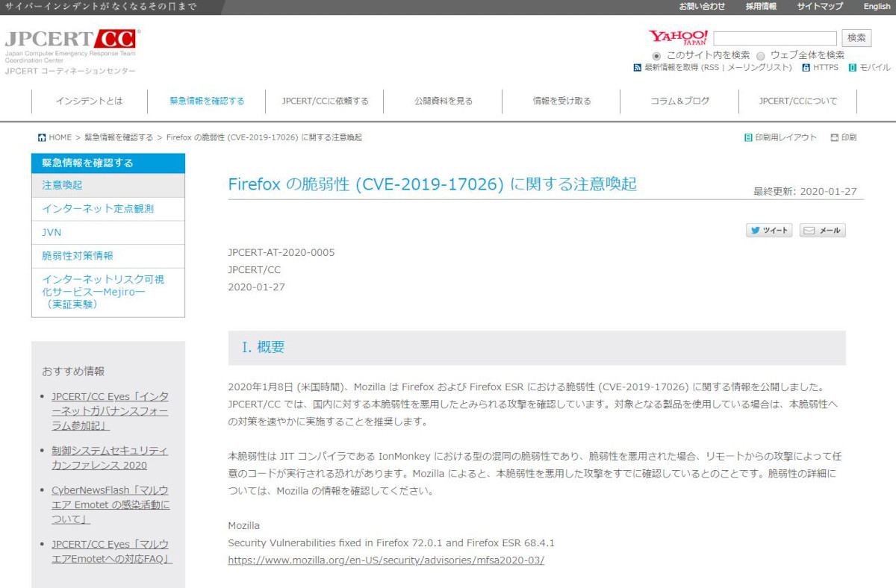Click the 印刷 print link
This screenshot has height=588, width=896.
[849, 137]
